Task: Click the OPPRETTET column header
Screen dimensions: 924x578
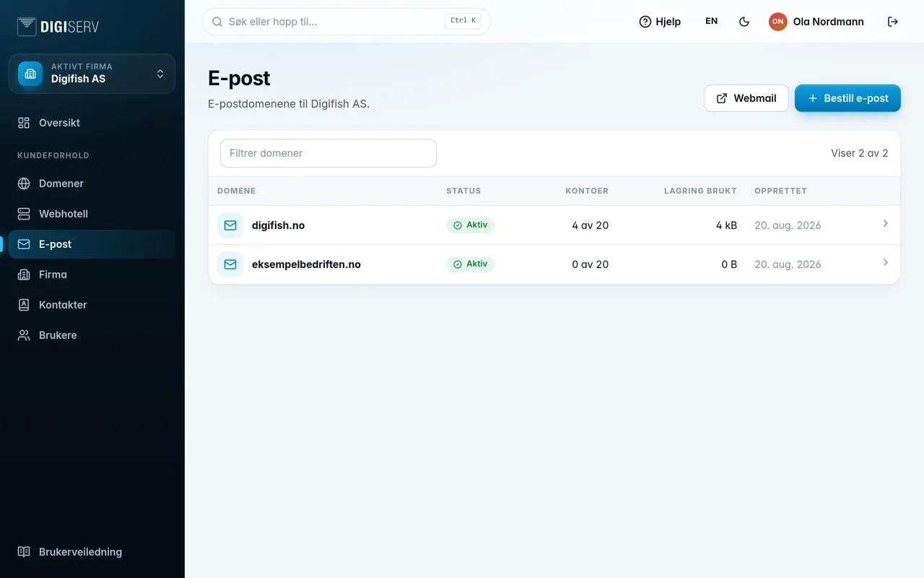Action: (x=780, y=191)
